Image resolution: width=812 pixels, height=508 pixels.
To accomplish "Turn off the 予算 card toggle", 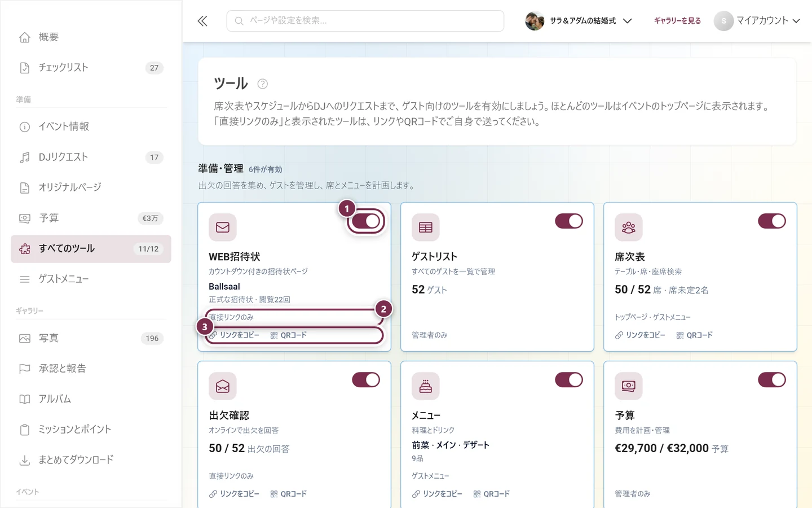I will 772,380.
